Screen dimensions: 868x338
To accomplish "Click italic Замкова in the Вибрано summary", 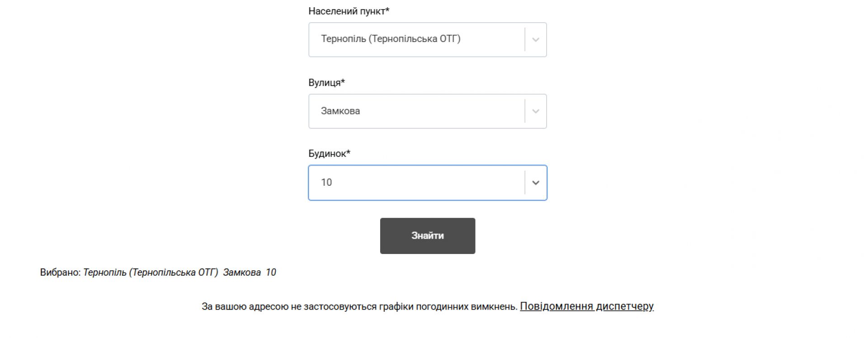I will tap(242, 272).
